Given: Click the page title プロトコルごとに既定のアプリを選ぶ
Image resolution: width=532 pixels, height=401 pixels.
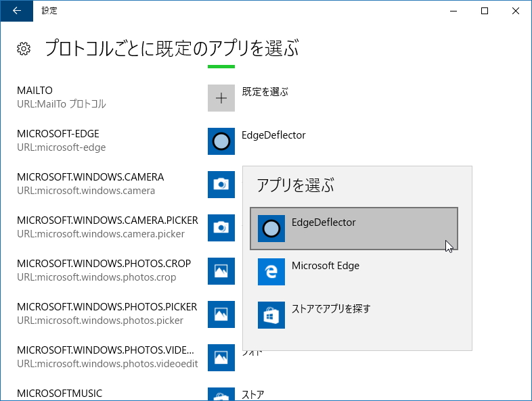Looking at the screenshot, I should 172,48.
